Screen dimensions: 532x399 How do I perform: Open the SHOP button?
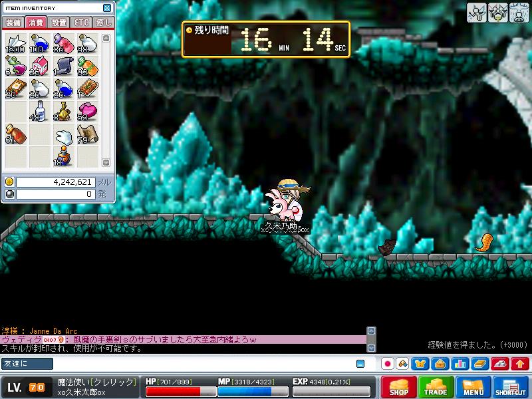[399, 387]
